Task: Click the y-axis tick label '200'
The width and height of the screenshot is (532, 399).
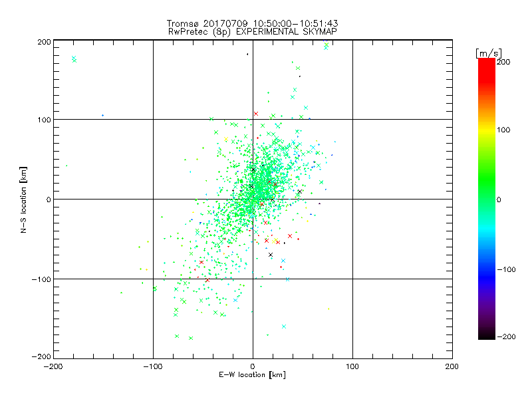Action: tap(44, 42)
